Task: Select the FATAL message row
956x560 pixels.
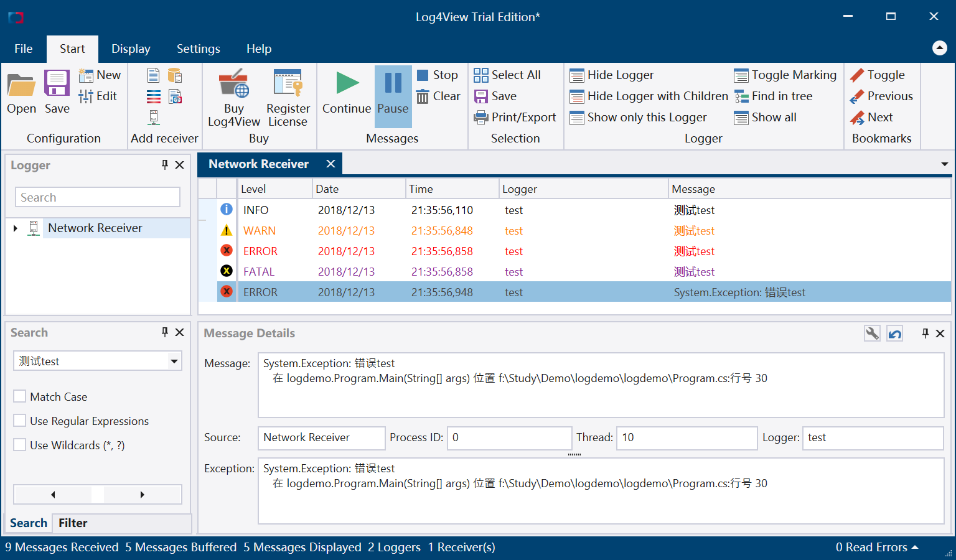Action: click(584, 272)
